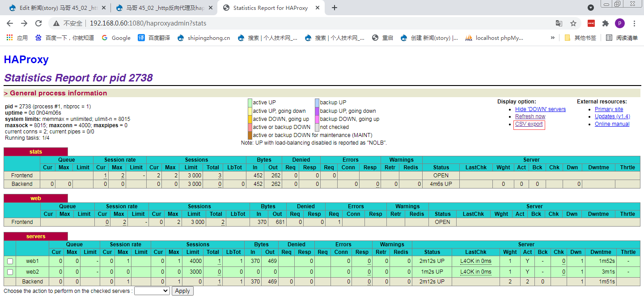The image size is (644, 296).
Task: Click the 1m2s UP status cell
Action: coord(432,272)
